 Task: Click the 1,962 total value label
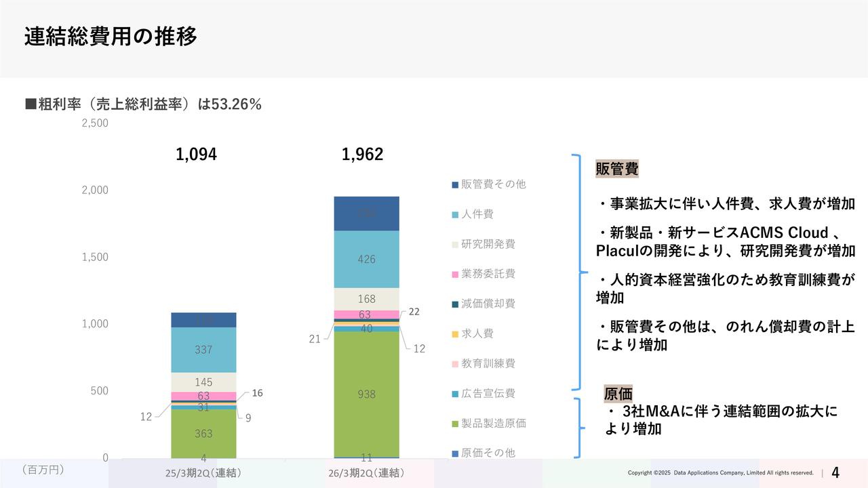363,155
